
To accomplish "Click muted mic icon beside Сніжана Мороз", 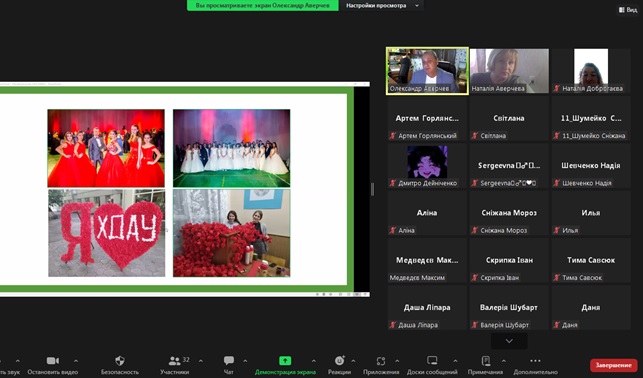I will click(474, 230).
